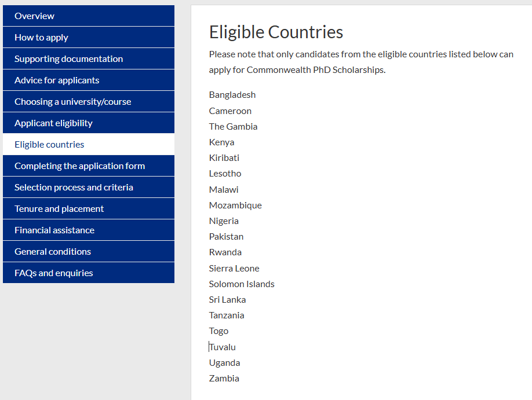
Task: Click Bangladesh in the country list
Action: click(232, 94)
